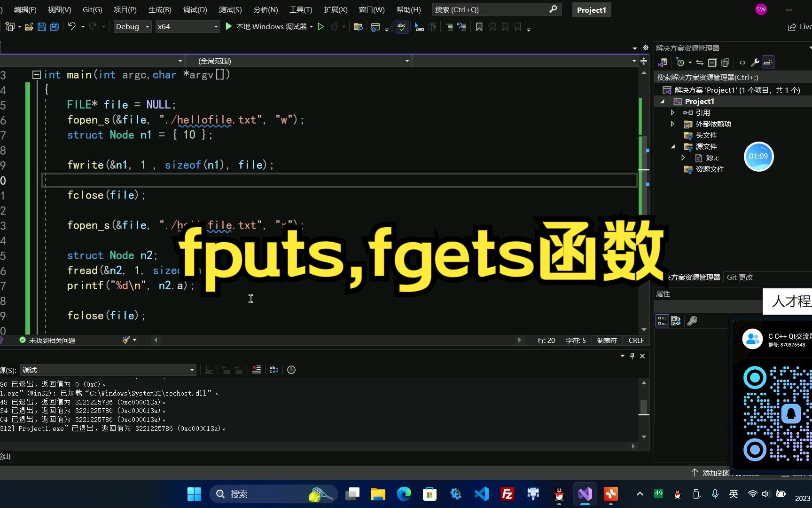Toggle Show All Files in Solution Explorer
Screen dimensions: 812x508
pyautogui.click(x=725, y=62)
